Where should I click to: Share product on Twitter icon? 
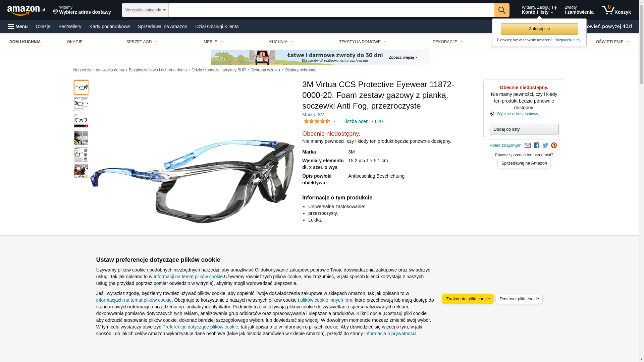pyautogui.click(x=545, y=145)
